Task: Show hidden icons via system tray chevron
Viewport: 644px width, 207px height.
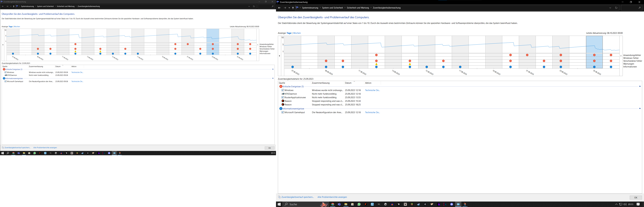Action: [x=616, y=204]
